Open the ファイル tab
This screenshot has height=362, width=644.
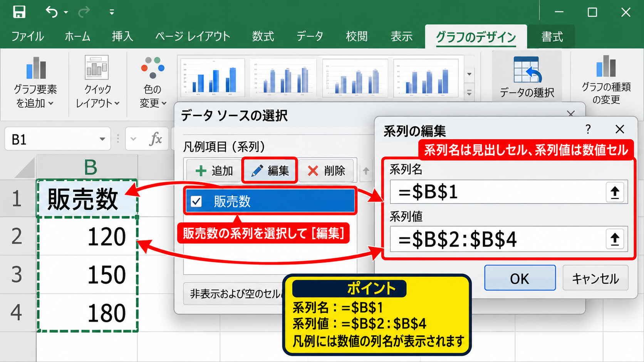[27, 37]
